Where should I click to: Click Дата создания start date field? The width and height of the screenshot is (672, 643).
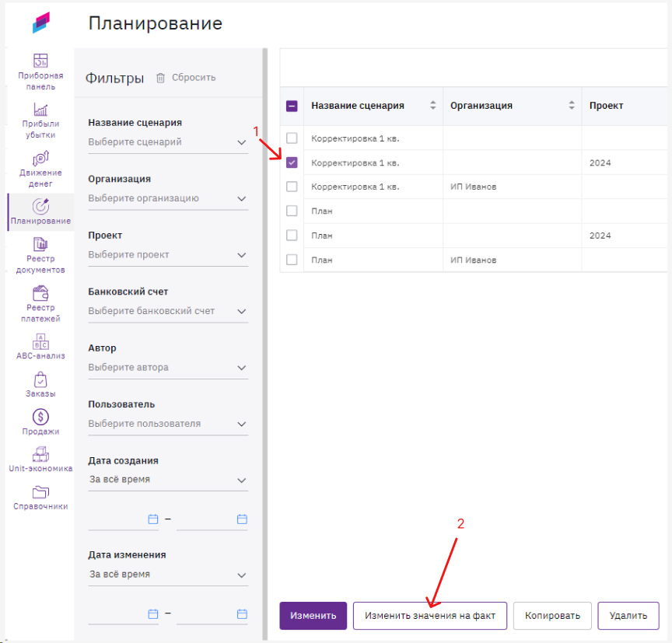point(123,519)
